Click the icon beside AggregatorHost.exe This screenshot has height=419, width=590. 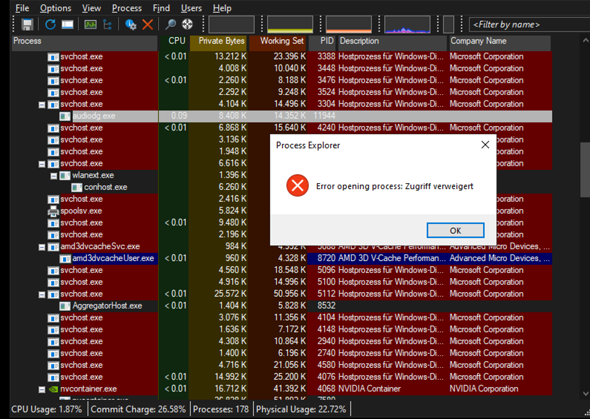tap(65, 306)
